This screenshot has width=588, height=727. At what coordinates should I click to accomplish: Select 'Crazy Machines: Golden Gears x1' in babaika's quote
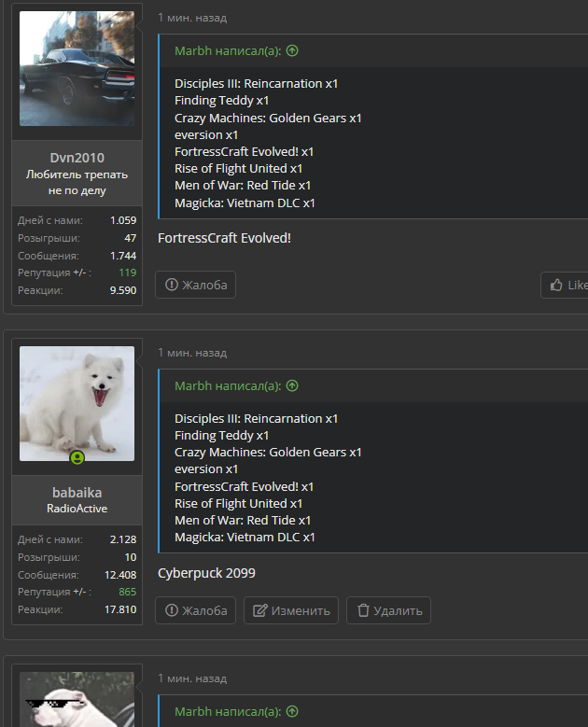[268, 452]
